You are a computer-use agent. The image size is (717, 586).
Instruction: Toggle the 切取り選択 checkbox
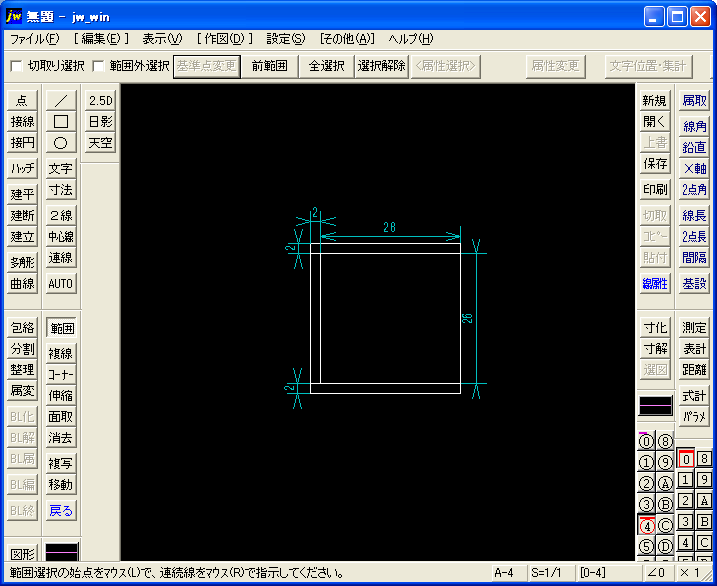pyautogui.click(x=16, y=66)
